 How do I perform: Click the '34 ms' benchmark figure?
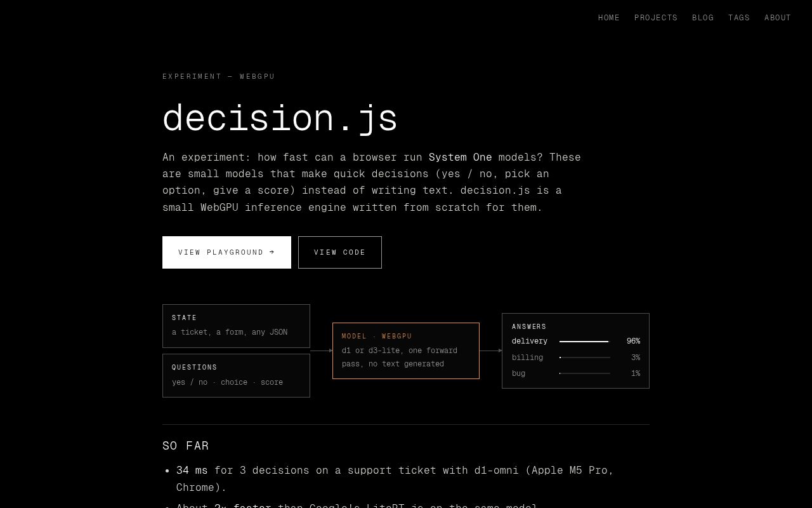(x=192, y=471)
